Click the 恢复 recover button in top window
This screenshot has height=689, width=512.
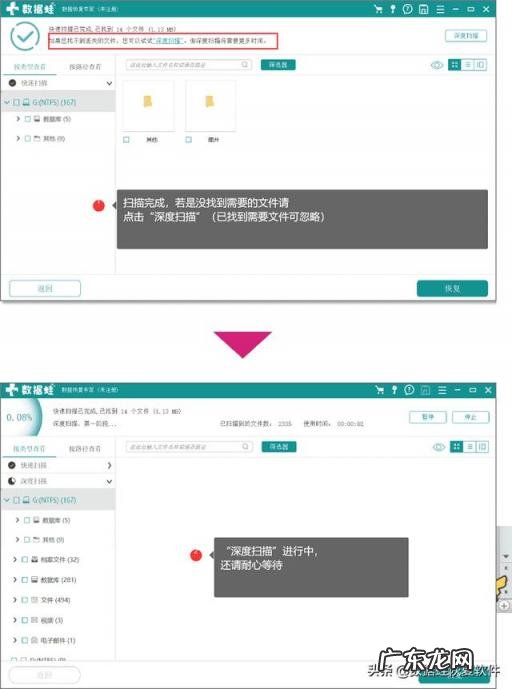pyautogui.click(x=452, y=289)
